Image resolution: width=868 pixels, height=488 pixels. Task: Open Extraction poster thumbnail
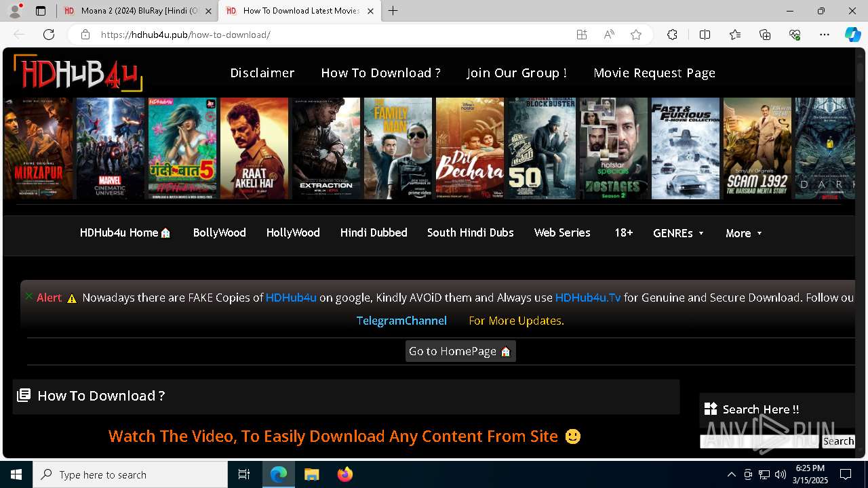click(x=326, y=148)
